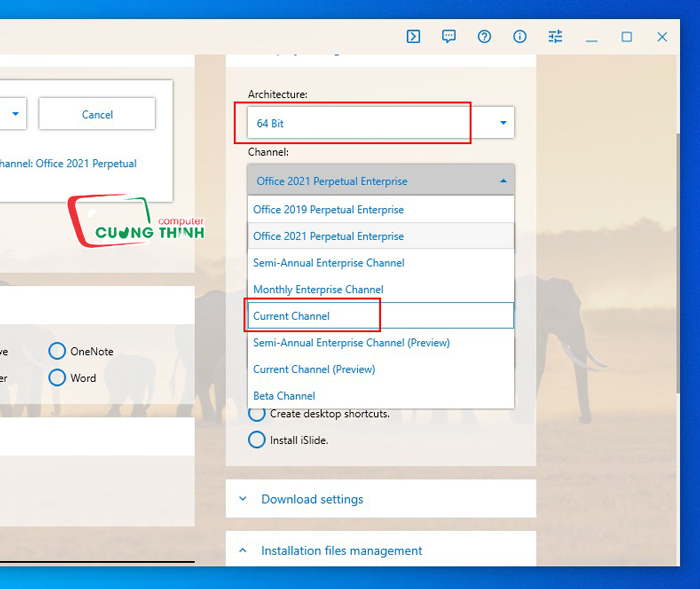Enable Create desktop shortcuts option
Image resolution: width=700 pixels, height=589 pixels.
point(256,414)
